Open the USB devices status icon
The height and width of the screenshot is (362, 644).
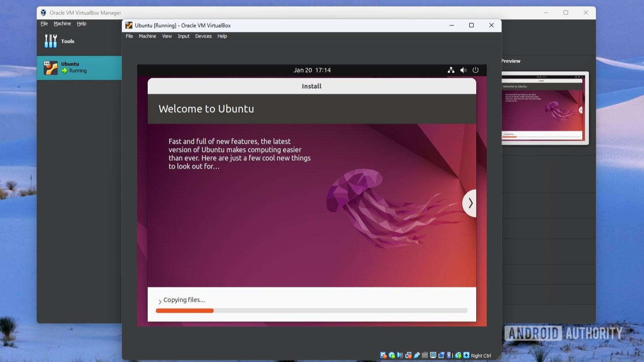(416, 355)
